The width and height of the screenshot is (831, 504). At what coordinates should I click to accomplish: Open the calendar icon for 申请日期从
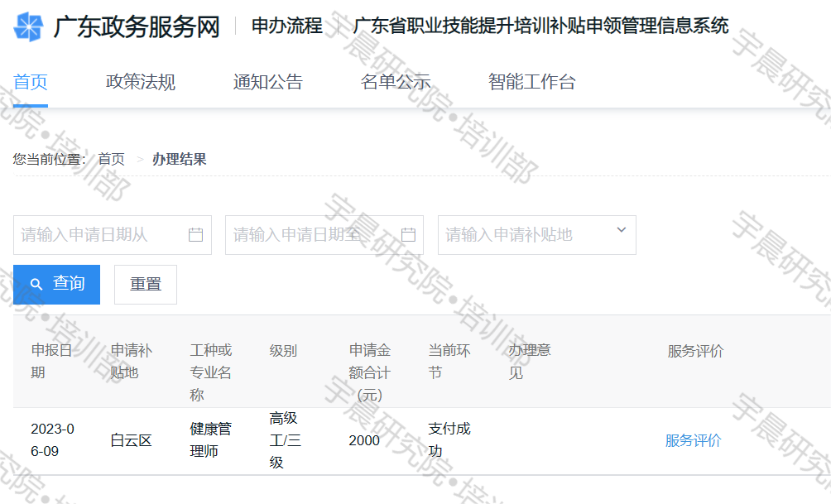click(x=195, y=235)
